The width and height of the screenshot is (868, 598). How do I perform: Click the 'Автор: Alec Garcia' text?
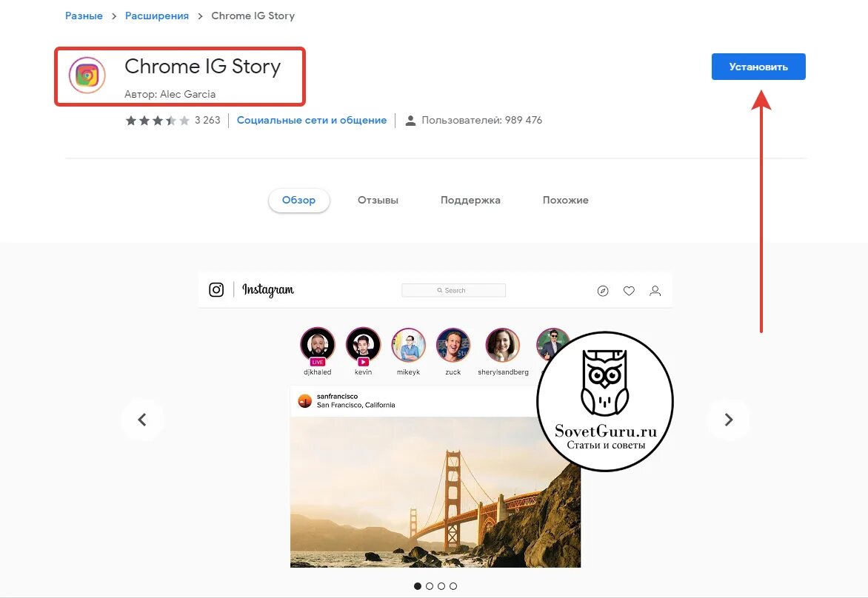[170, 95]
